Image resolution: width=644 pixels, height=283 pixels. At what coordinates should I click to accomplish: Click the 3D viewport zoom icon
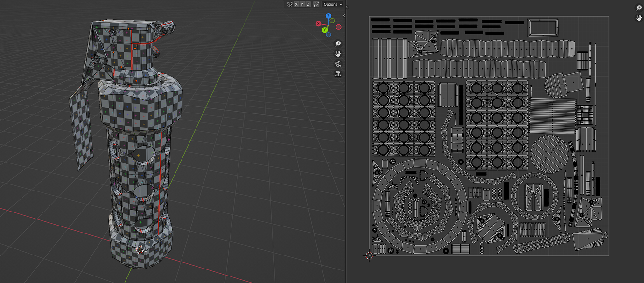tap(338, 44)
